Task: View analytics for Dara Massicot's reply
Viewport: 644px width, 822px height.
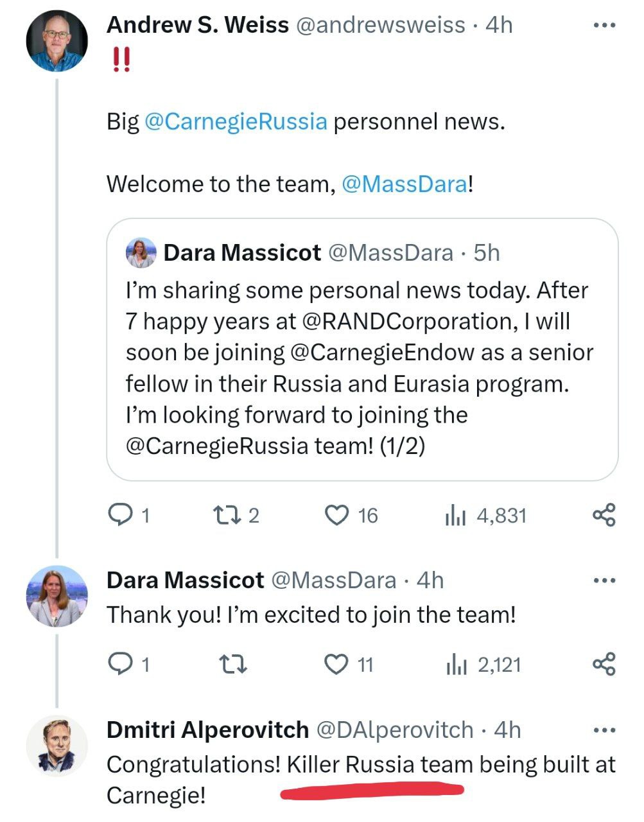Action: [x=455, y=664]
